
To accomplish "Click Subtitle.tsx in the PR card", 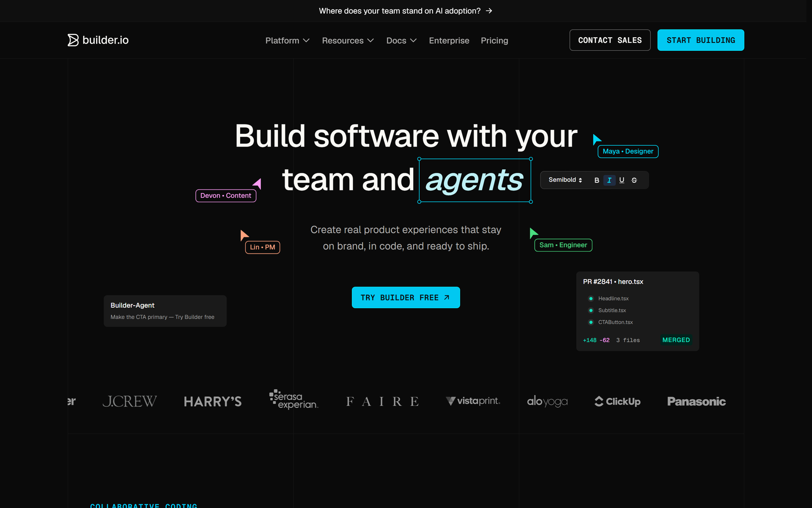I will pyautogui.click(x=612, y=310).
